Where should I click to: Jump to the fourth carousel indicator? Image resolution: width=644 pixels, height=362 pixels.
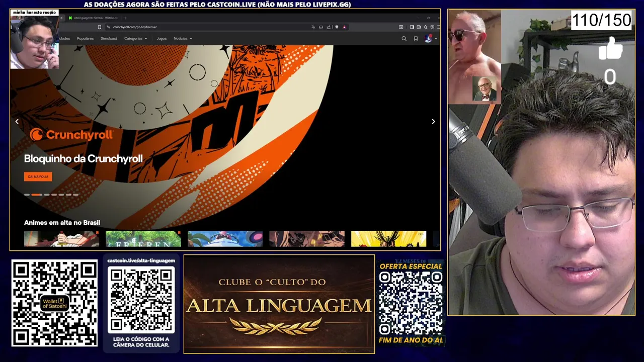[54, 195]
